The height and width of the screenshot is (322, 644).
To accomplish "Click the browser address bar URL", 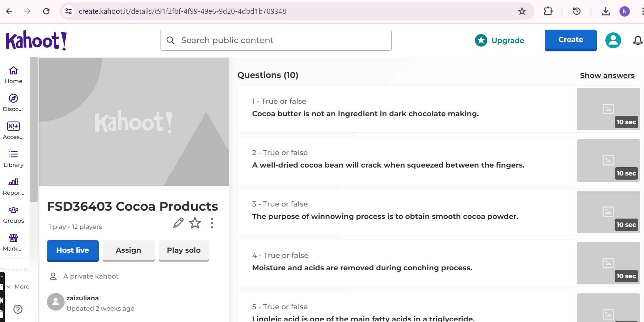I will pos(182,11).
